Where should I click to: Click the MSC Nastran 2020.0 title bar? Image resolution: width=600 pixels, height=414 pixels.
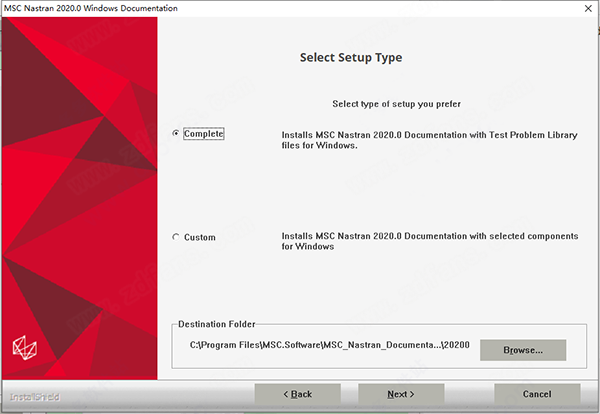click(x=91, y=8)
